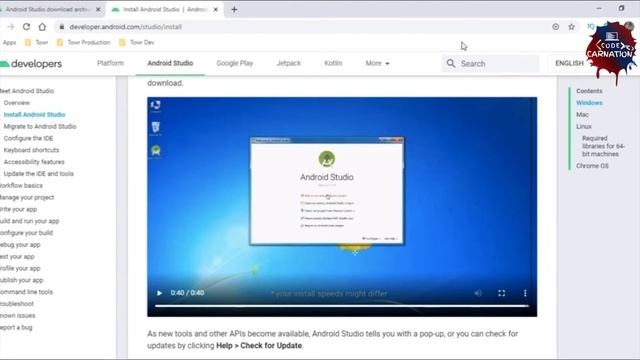The height and width of the screenshot is (360, 640).
Task: Open Install Android Studio sidebar link
Action: [x=34, y=115]
